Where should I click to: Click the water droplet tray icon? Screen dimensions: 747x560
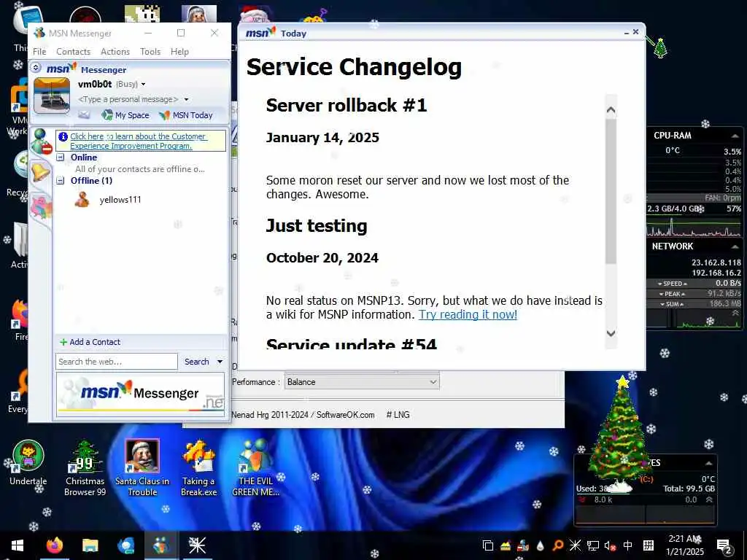(541, 545)
